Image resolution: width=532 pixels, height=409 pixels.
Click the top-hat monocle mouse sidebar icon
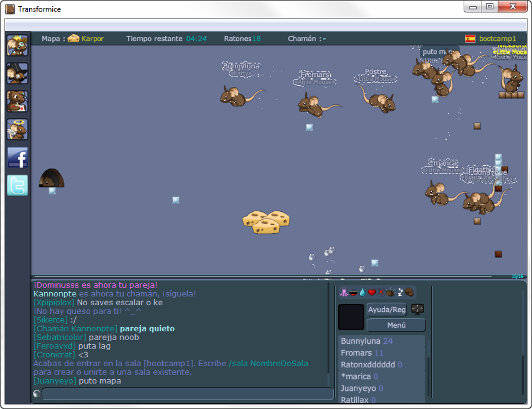(17, 74)
